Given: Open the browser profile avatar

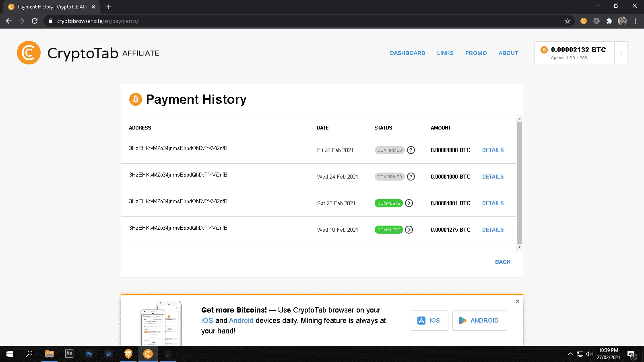Looking at the screenshot, I should (x=622, y=21).
